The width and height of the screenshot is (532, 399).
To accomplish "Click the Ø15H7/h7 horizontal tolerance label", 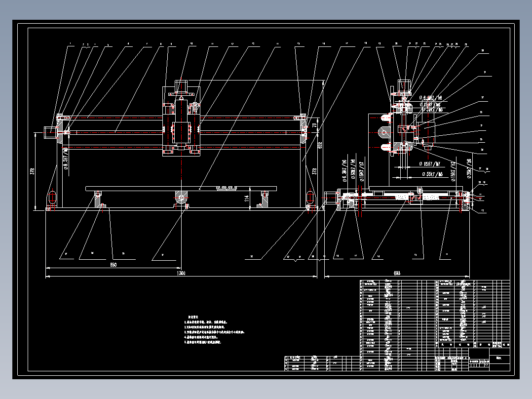I will coord(430,164).
